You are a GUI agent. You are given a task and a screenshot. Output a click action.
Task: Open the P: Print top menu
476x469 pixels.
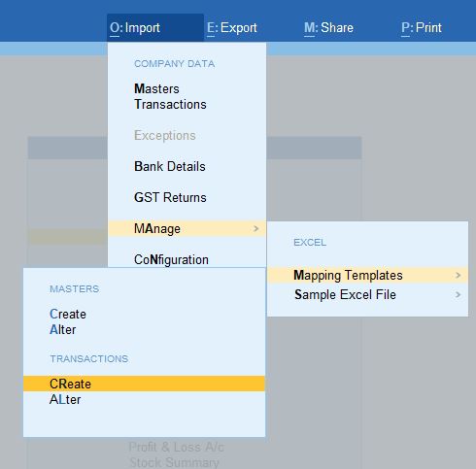click(x=422, y=28)
